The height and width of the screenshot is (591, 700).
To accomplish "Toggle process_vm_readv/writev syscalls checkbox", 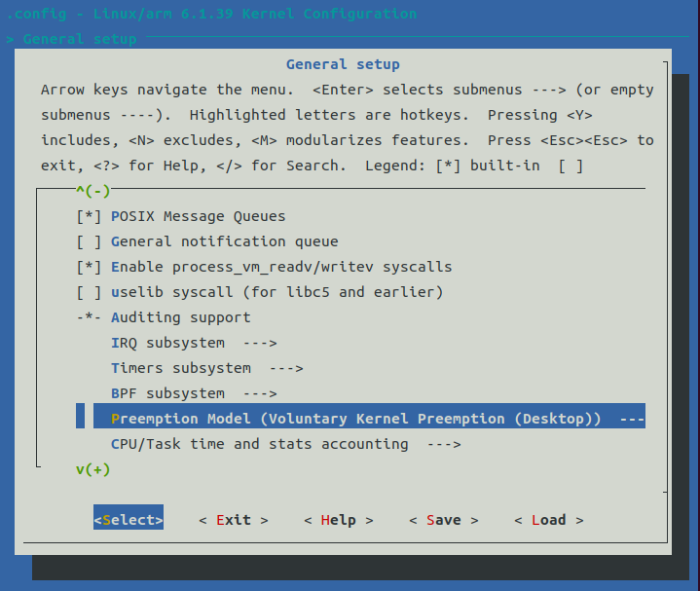I will 89,268.
